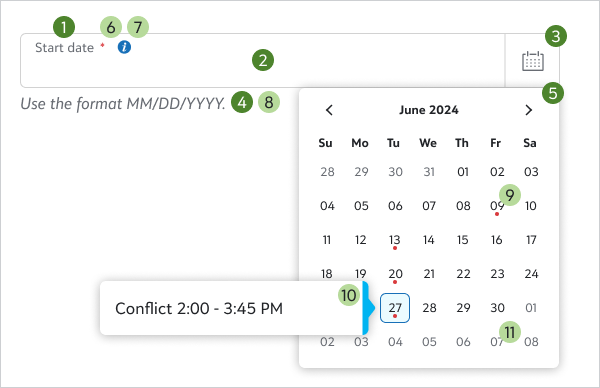Pick June 28 in the calendar
The image size is (600, 388).
(x=429, y=308)
